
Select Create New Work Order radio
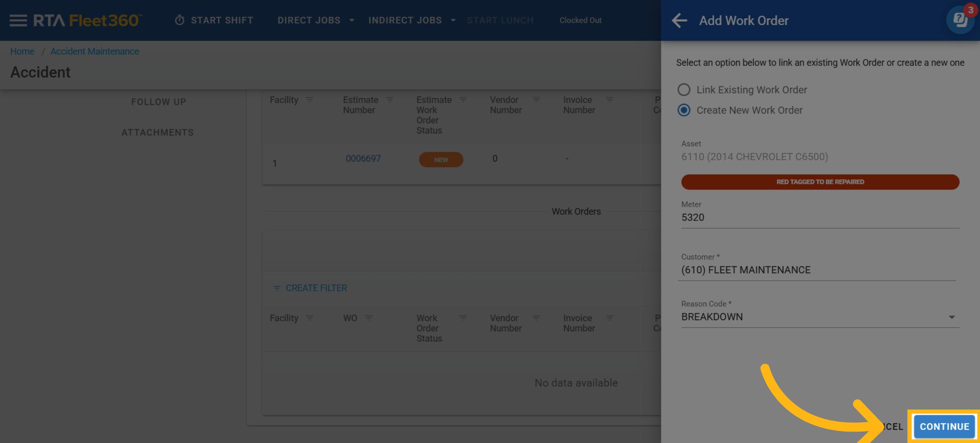coord(684,110)
